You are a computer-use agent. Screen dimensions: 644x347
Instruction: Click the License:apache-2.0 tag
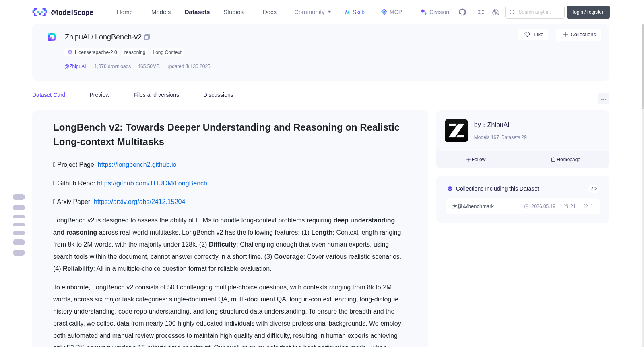(x=92, y=52)
